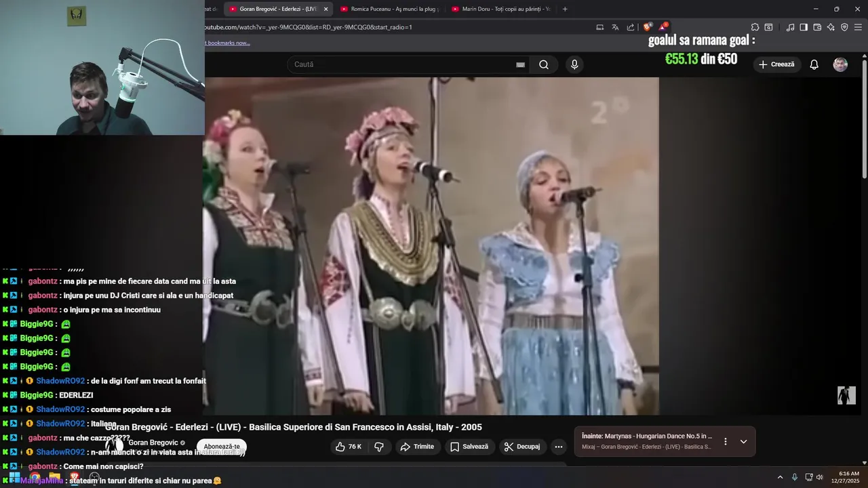Click the Salvează button
868x488 pixels.
coord(469,447)
